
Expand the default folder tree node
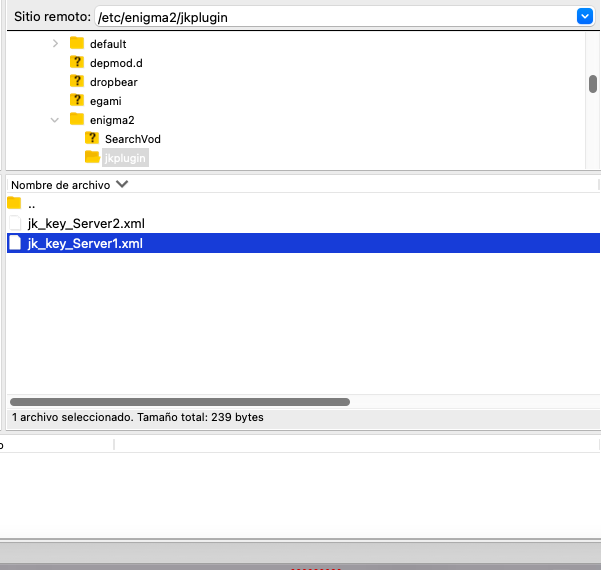56,44
